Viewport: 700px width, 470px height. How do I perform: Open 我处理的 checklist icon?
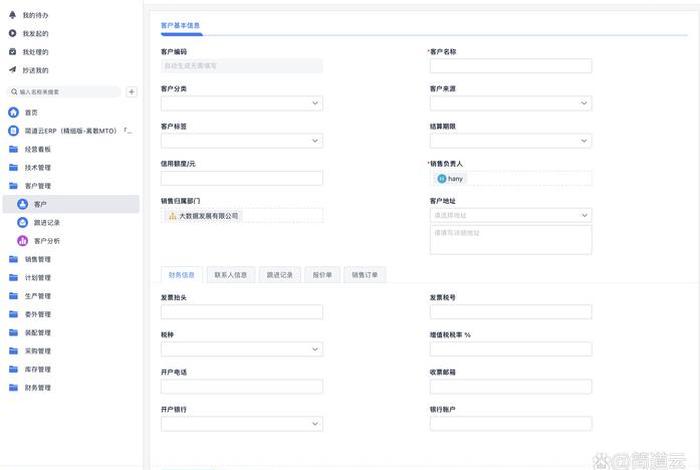pos(12,51)
